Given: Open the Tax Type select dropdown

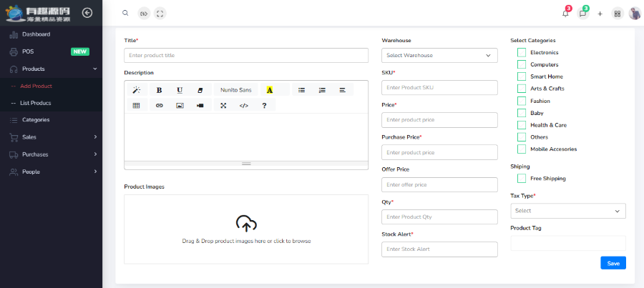Looking at the screenshot, I should point(568,211).
